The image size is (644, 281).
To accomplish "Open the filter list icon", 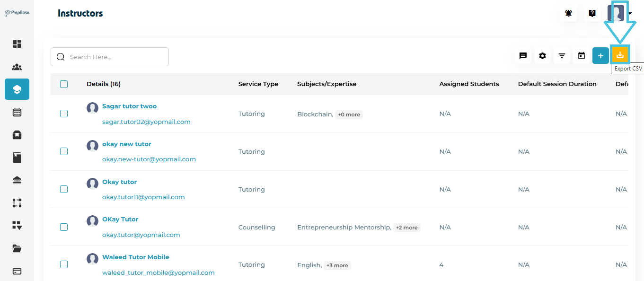I will coord(562,56).
